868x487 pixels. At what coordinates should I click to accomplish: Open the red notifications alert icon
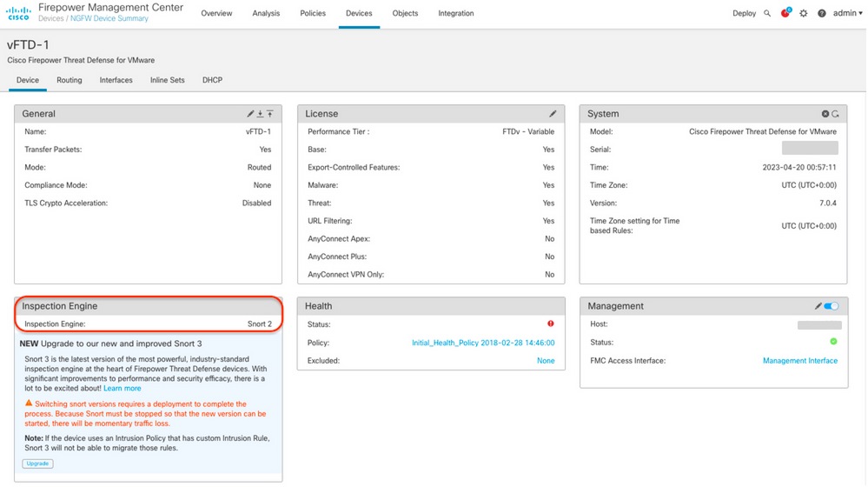click(785, 14)
